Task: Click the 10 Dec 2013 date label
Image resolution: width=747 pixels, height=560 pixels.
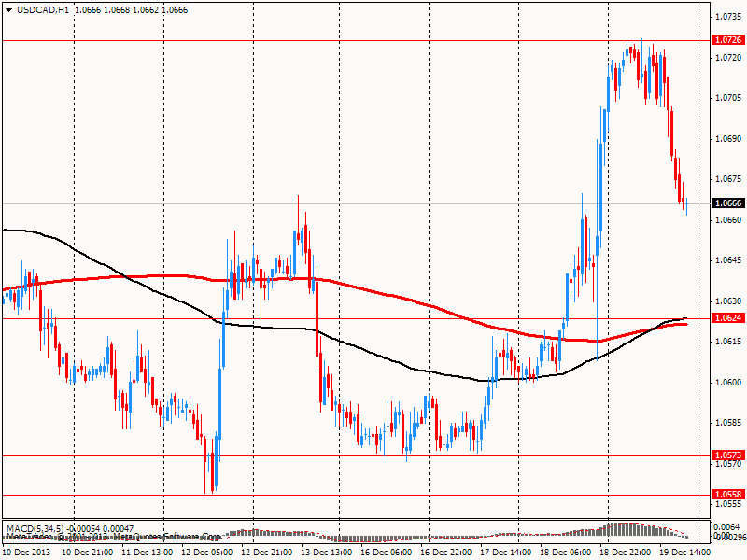Action: [26, 553]
